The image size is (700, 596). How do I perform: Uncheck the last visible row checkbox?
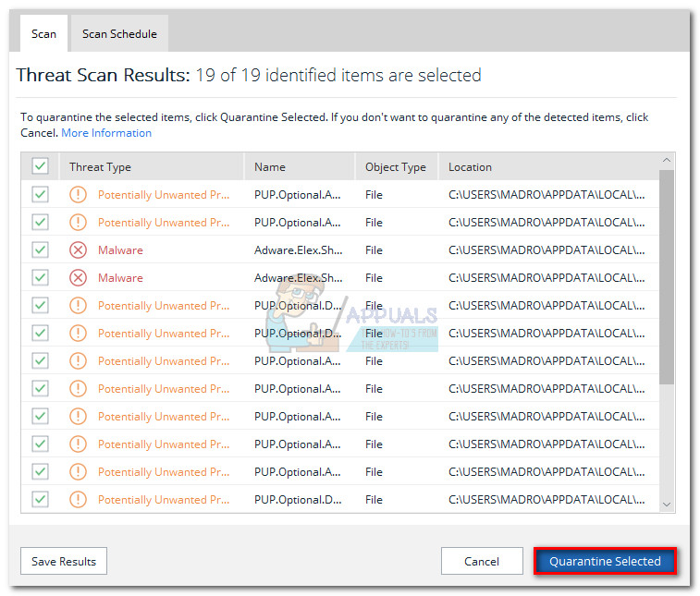point(40,499)
